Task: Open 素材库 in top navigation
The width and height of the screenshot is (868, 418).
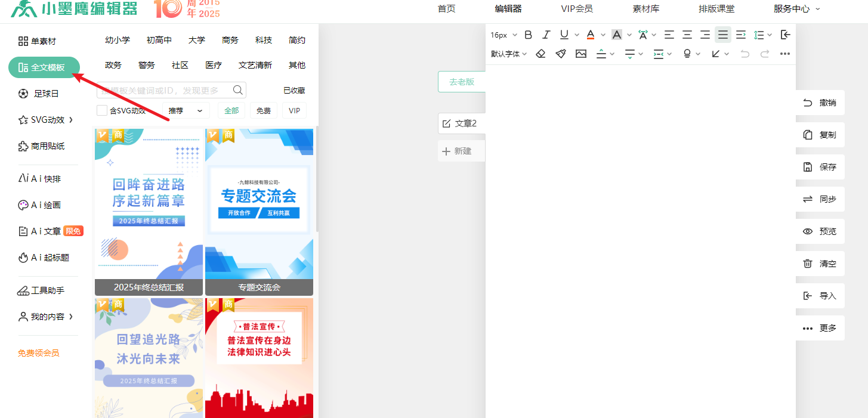Action: point(645,9)
